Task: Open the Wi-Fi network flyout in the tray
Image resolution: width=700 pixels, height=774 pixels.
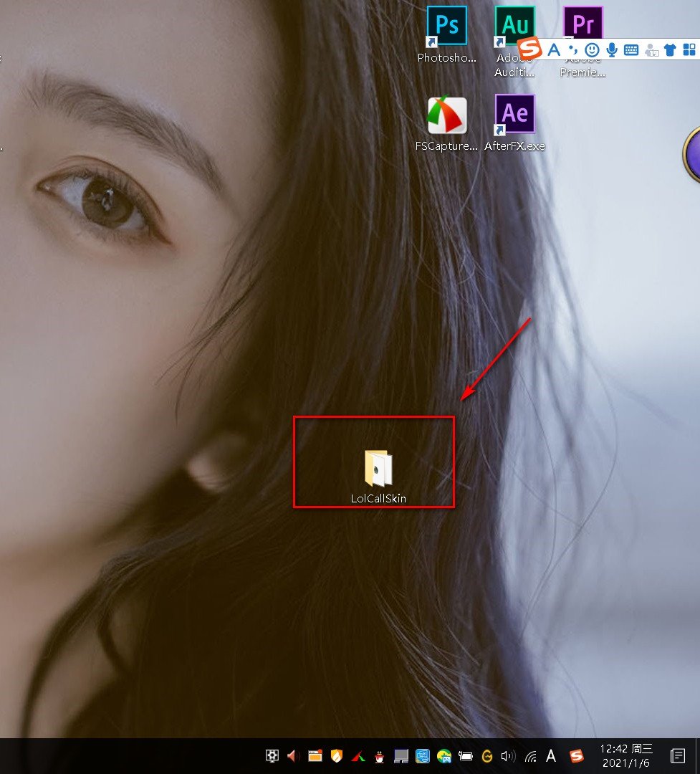Action: tap(530, 755)
